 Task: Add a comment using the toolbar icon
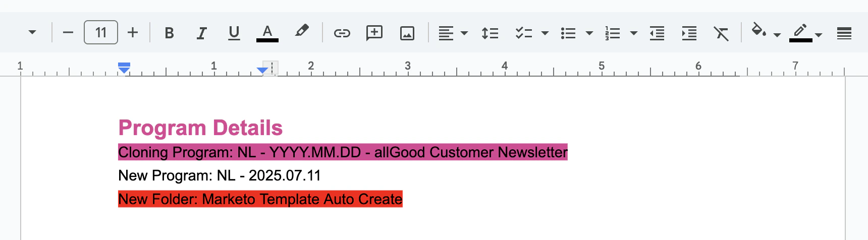(x=374, y=33)
